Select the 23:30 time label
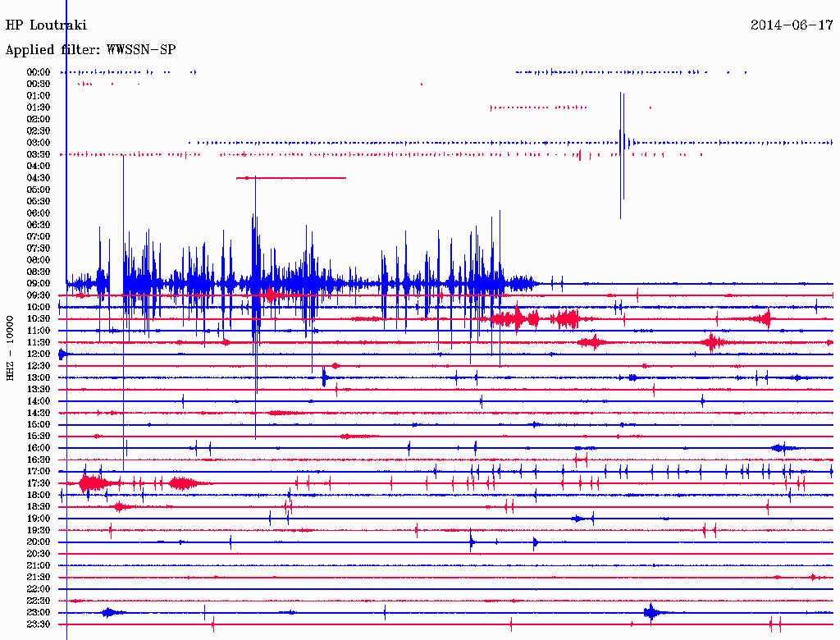This screenshot has width=840, height=640. point(39,624)
